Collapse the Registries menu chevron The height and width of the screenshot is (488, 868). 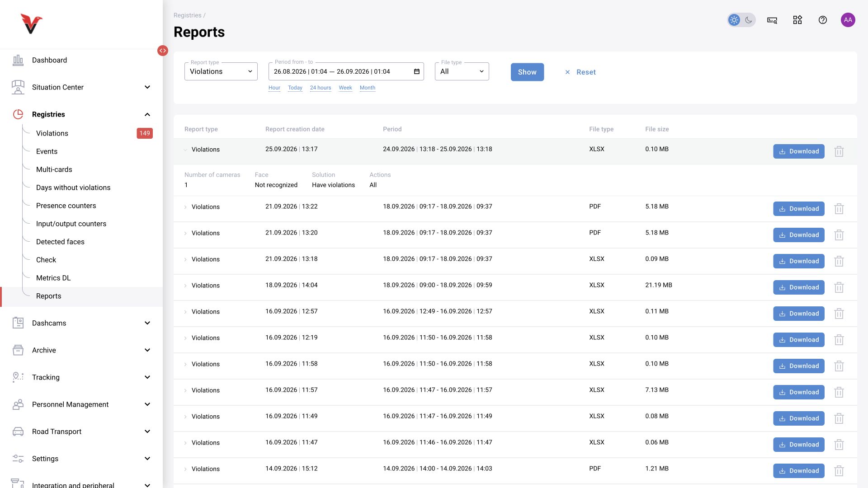147,114
